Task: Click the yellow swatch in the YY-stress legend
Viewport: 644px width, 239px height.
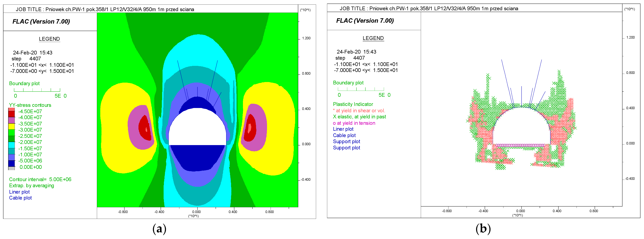Action: pos(11,127)
